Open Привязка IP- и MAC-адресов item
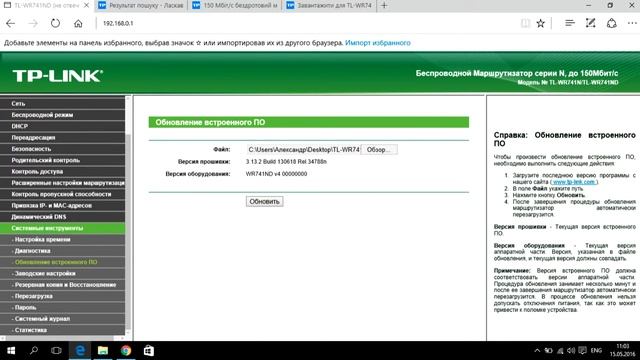 62,206
